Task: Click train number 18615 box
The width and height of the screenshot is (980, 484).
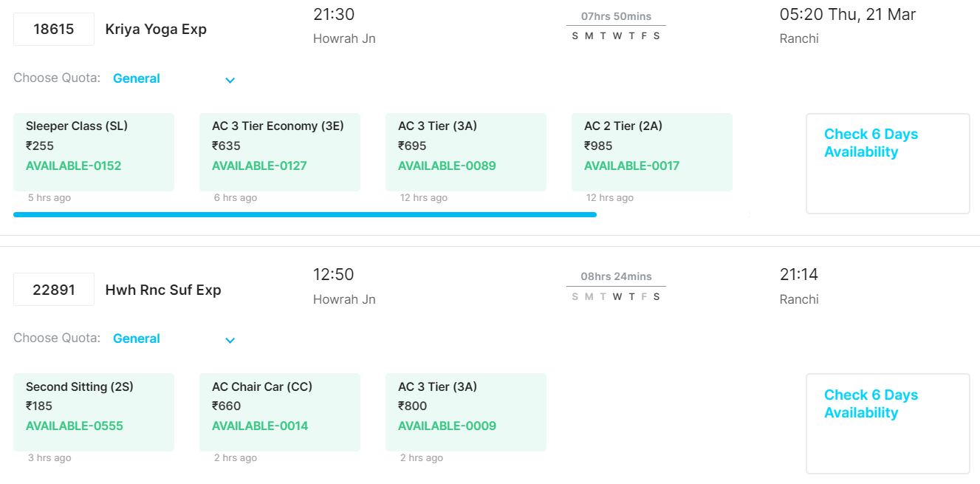Action: coord(54,30)
